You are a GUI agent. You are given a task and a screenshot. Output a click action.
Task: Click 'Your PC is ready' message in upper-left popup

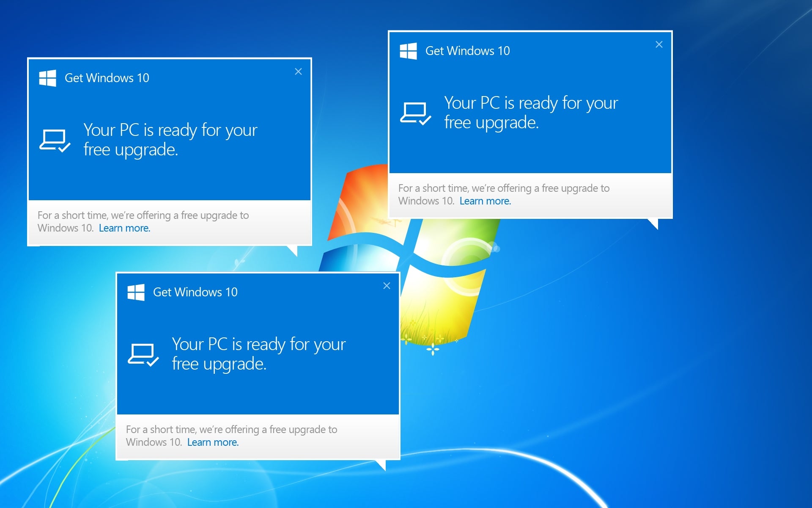point(170,140)
